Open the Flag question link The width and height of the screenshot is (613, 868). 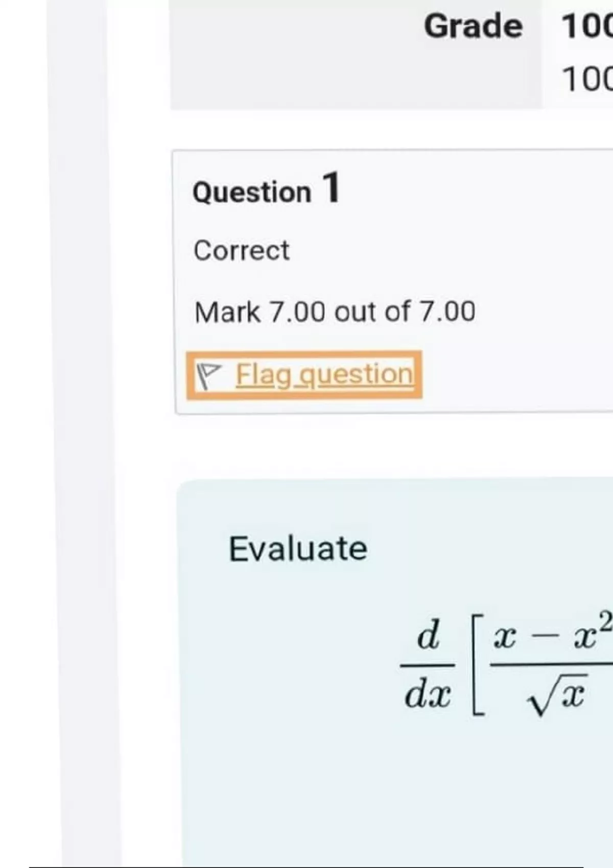[x=324, y=374]
